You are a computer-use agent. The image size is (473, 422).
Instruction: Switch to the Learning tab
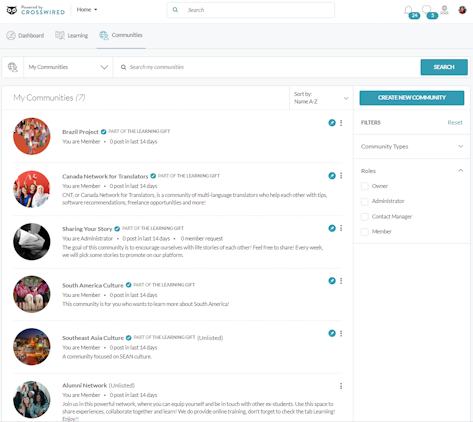click(72, 35)
